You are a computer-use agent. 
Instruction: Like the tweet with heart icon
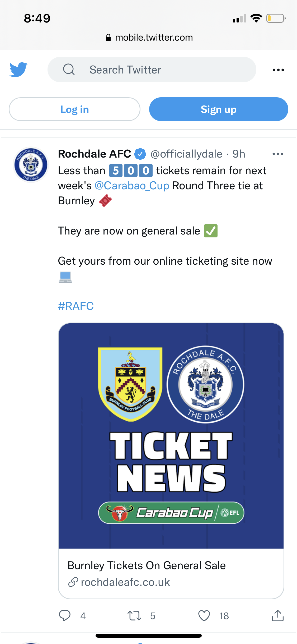click(x=204, y=615)
